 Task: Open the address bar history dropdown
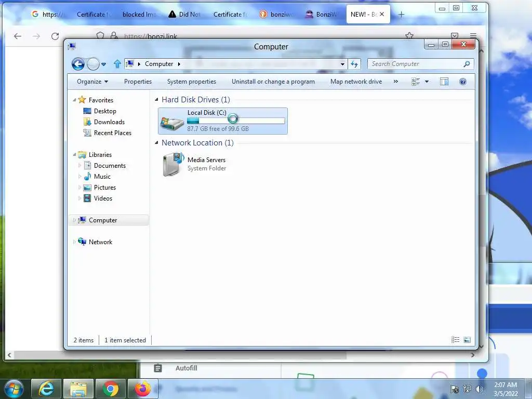point(343,64)
